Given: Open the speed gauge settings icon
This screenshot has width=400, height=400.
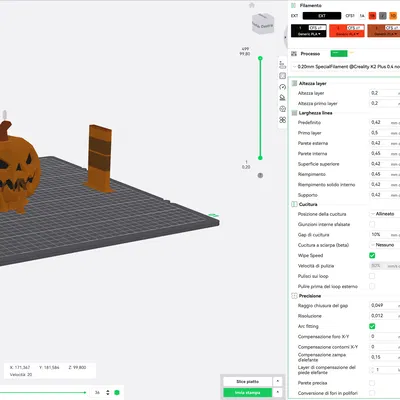Looking at the screenshot, I should pos(282,87).
